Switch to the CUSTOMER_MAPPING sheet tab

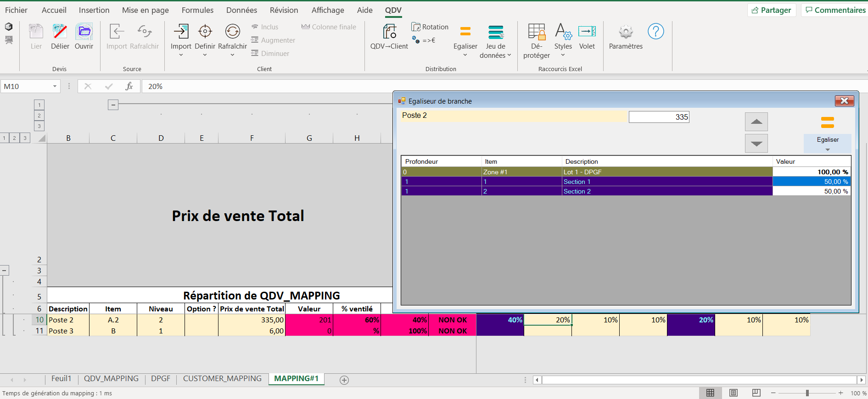coord(222,379)
